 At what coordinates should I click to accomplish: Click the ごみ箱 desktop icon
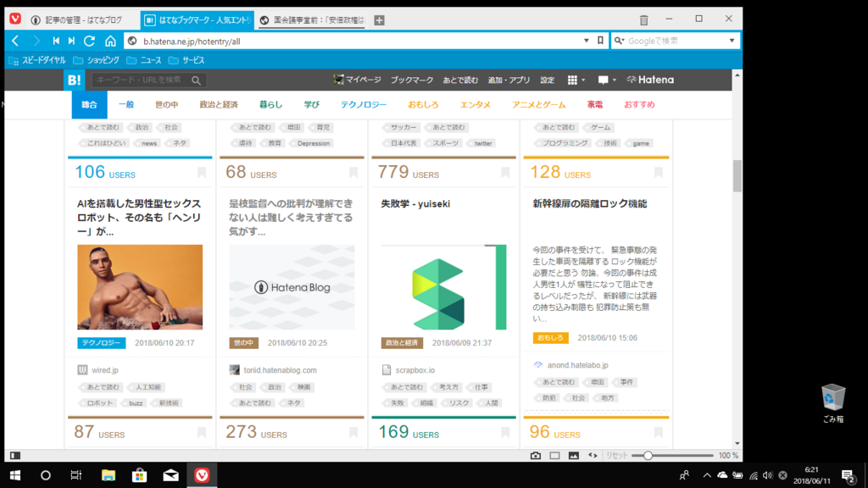833,403
